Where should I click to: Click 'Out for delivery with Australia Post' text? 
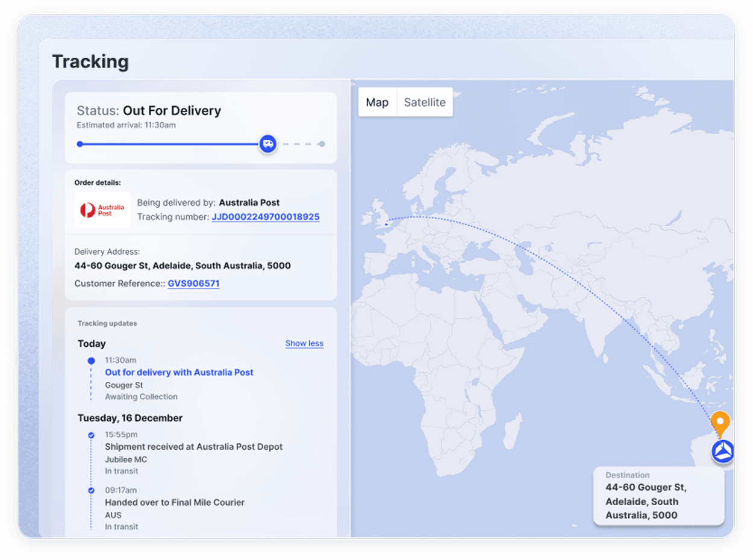(179, 373)
